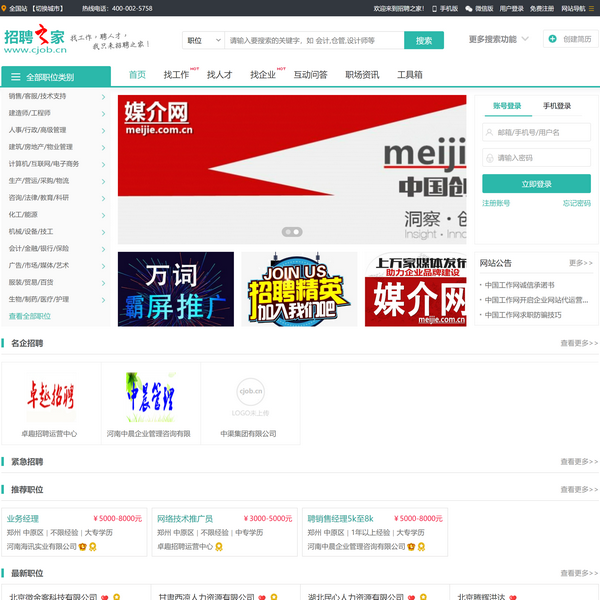Click the hamburger icon beside 全部职位类别
600x600 pixels.
[18, 76]
